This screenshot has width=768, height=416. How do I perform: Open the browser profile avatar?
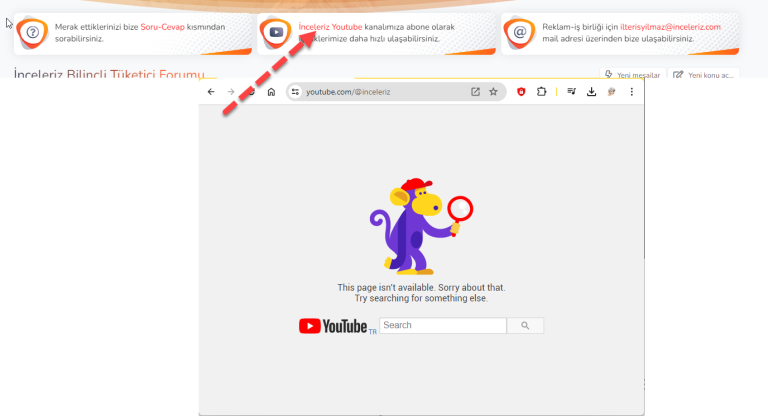pyautogui.click(x=611, y=92)
